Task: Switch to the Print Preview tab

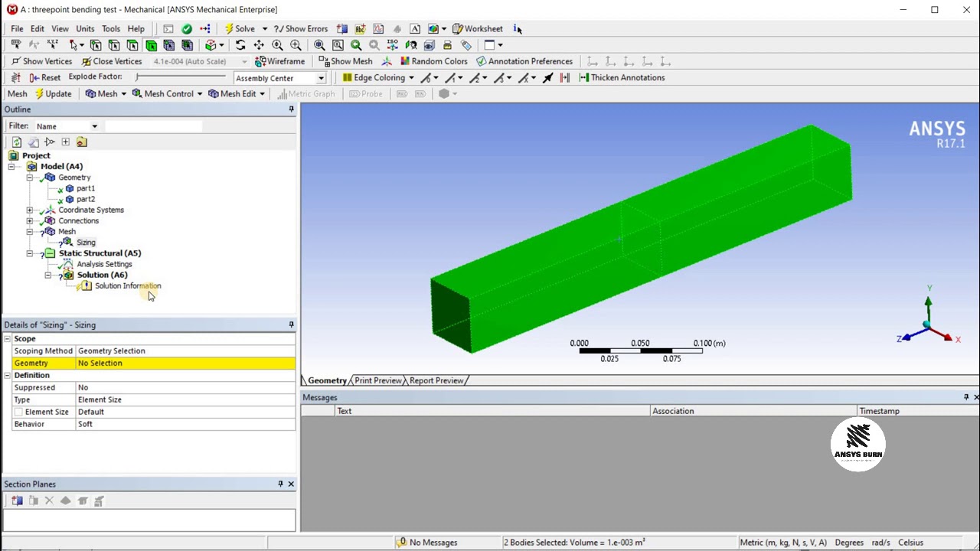Action: click(x=378, y=380)
